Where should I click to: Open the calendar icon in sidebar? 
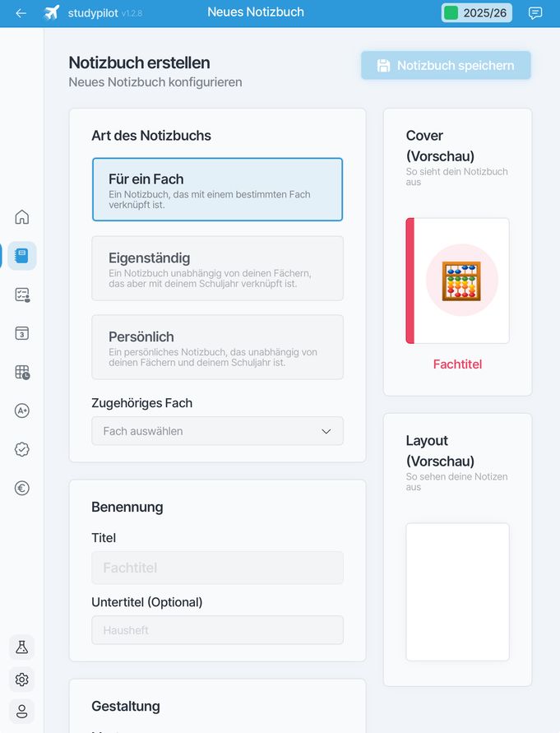coord(22,333)
